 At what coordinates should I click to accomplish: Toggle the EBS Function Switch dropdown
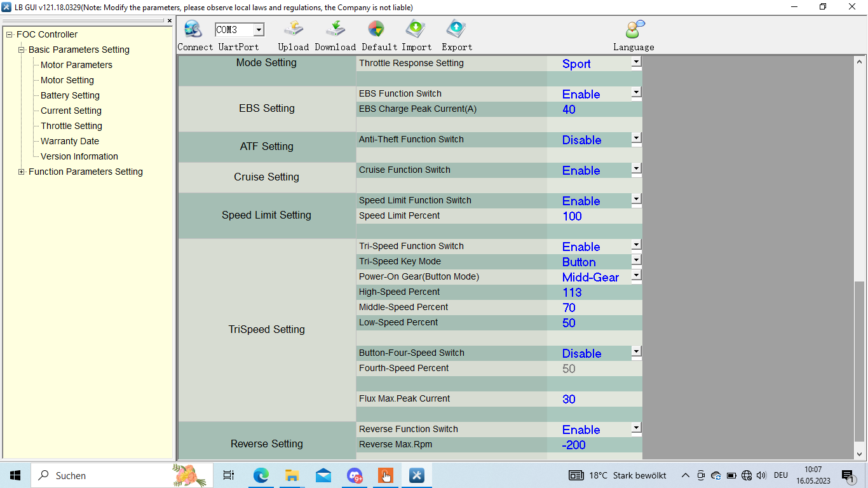636,93
